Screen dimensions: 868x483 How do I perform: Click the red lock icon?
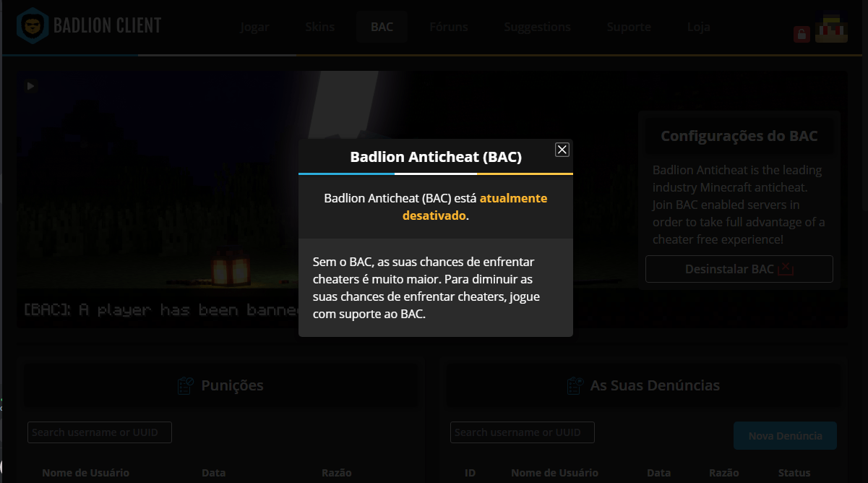802,34
